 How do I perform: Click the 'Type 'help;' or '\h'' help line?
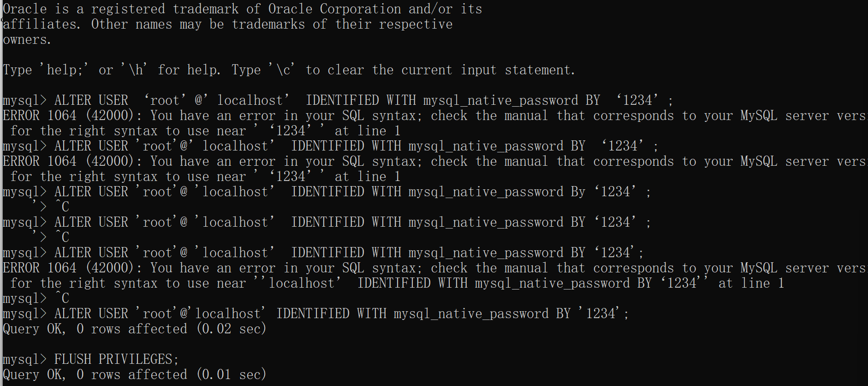pos(289,70)
